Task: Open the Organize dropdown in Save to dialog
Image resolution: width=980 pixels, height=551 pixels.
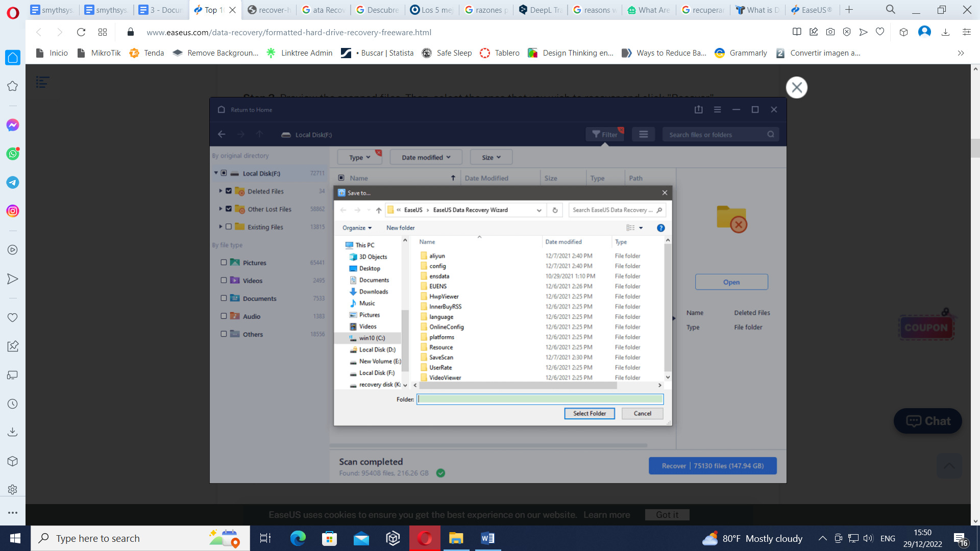Action: point(357,228)
